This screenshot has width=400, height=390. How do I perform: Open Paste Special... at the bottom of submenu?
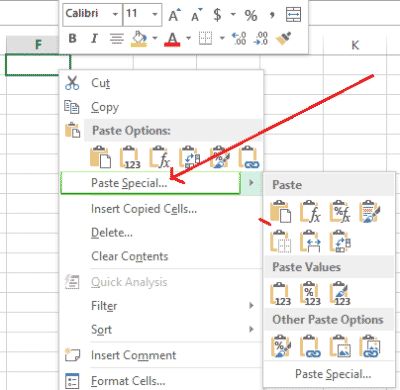333,374
